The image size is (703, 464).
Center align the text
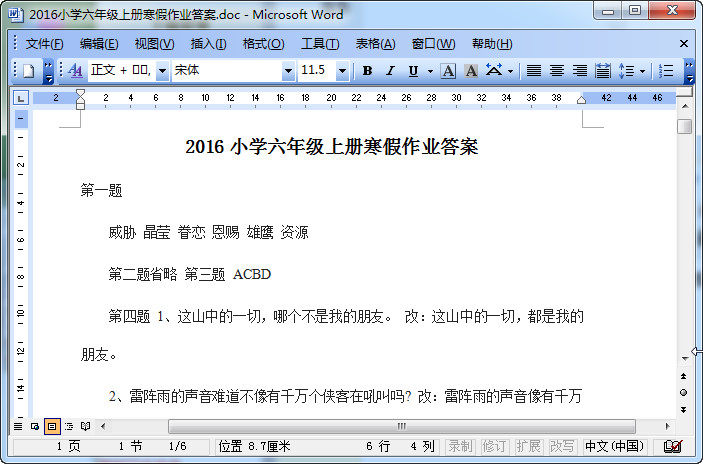pos(556,71)
